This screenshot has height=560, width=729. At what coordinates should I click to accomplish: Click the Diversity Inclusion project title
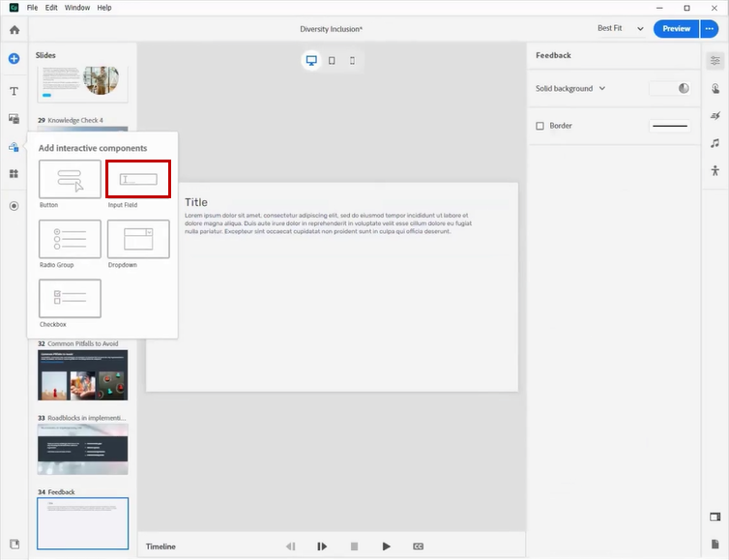[x=331, y=29]
